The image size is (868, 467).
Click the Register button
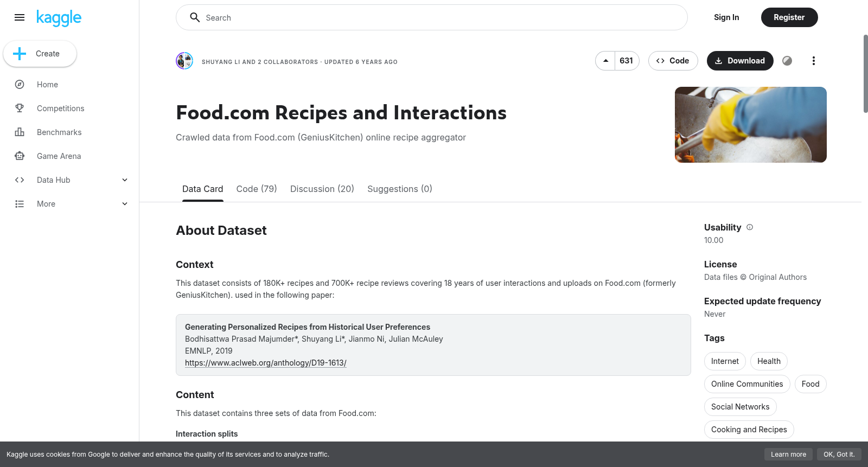click(789, 17)
